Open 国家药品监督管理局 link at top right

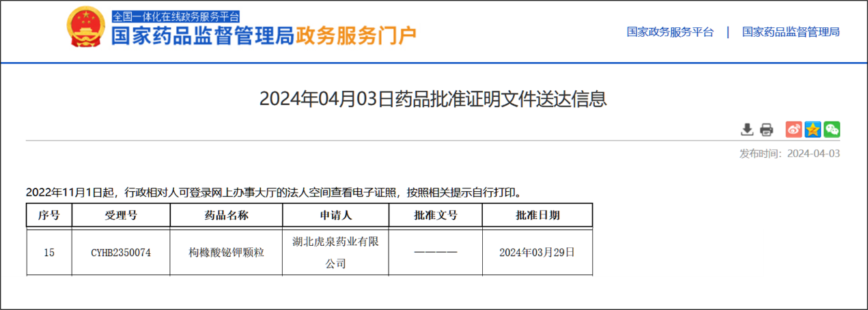coord(791,32)
